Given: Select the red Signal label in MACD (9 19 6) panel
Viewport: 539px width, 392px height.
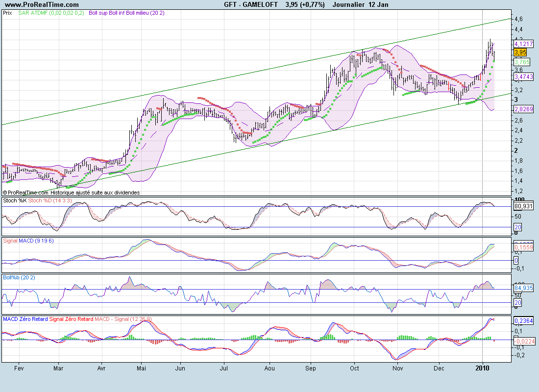Looking at the screenshot, I should 10,241.
